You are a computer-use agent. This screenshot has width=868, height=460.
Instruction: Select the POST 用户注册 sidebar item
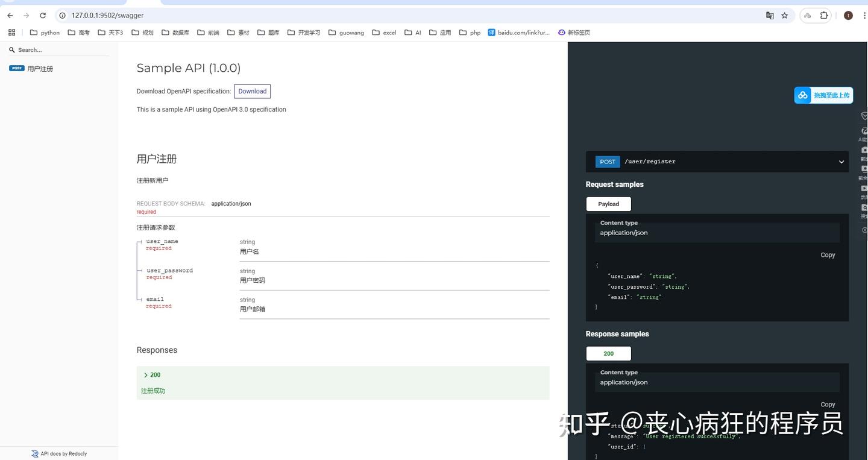click(59, 69)
